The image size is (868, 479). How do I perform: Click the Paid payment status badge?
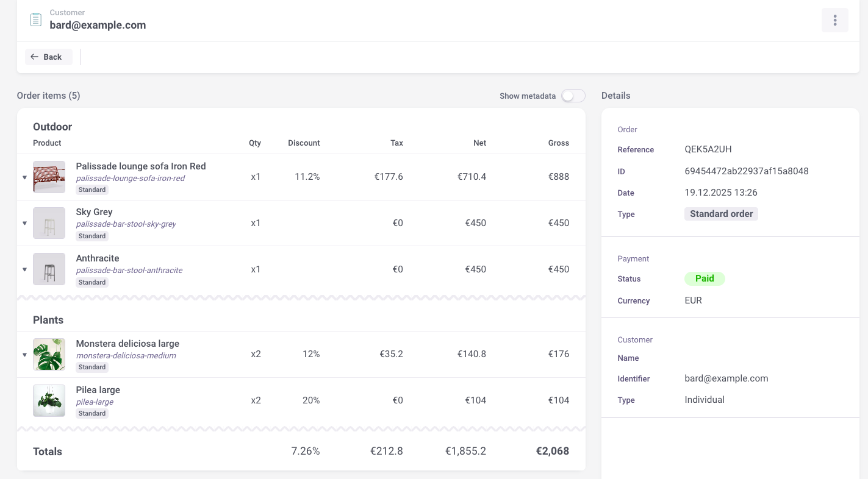(x=705, y=279)
